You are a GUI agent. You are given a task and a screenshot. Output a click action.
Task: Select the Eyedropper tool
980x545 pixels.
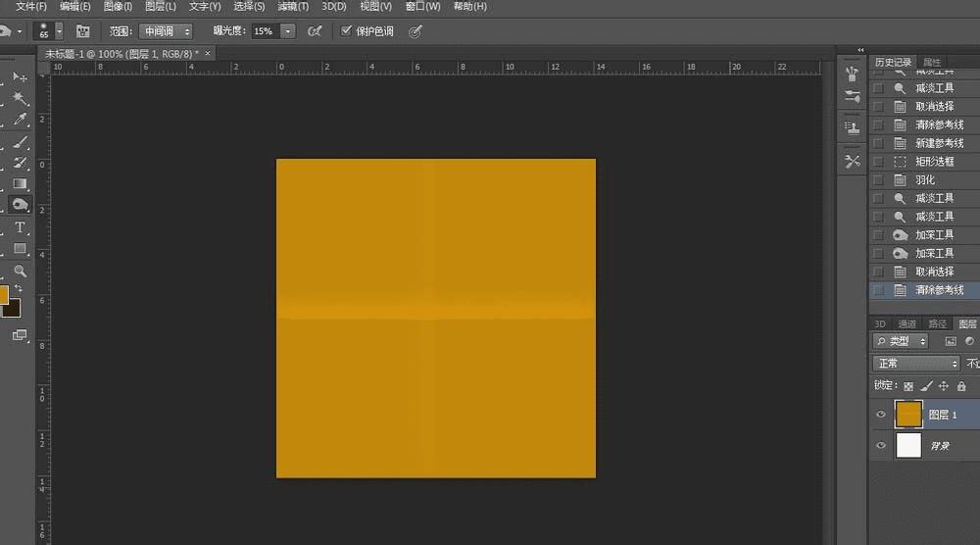(x=20, y=120)
